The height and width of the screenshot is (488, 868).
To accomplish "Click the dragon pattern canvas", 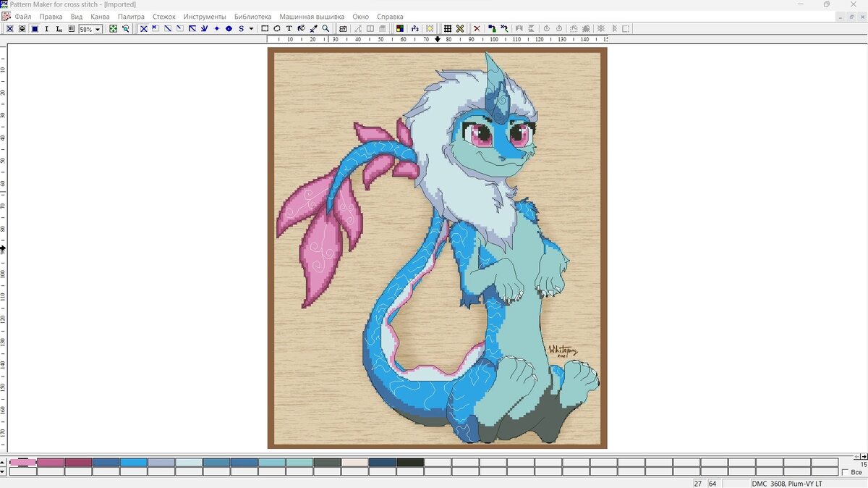I will (x=438, y=248).
